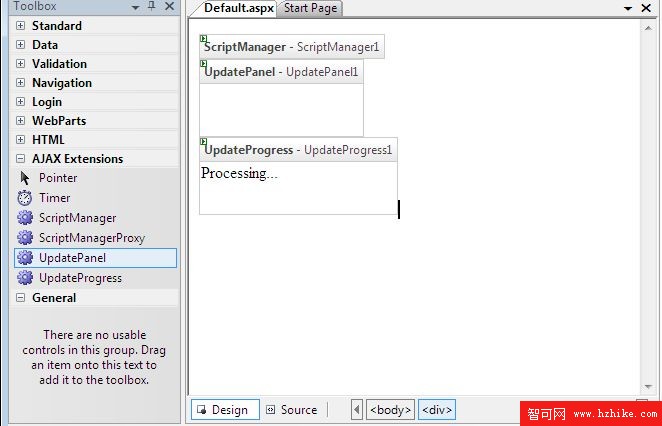Viewport: 662px width, 426px height.
Task: Select the ScriptManager gear icon
Action: pos(25,218)
